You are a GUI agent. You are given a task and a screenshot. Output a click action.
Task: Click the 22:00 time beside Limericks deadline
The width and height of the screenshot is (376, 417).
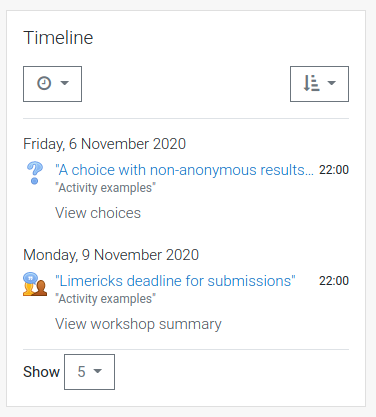click(x=334, y=281)
